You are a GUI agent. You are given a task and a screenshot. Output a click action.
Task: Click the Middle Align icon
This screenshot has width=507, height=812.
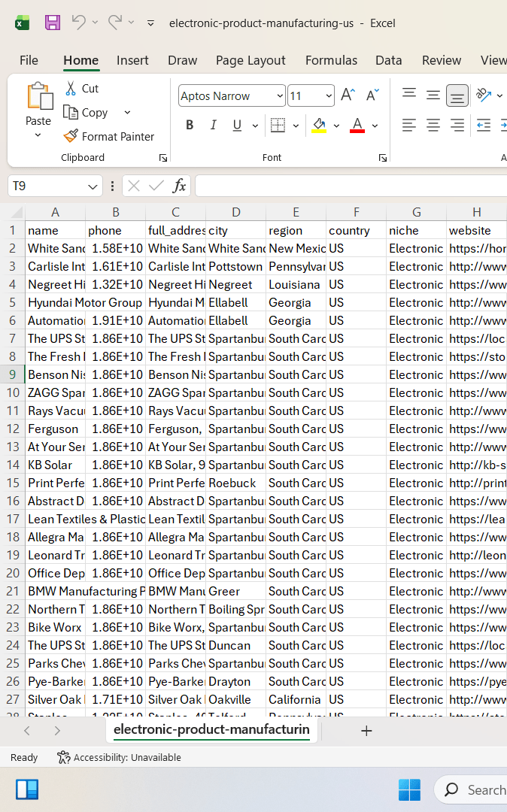(x=433, y=95)
